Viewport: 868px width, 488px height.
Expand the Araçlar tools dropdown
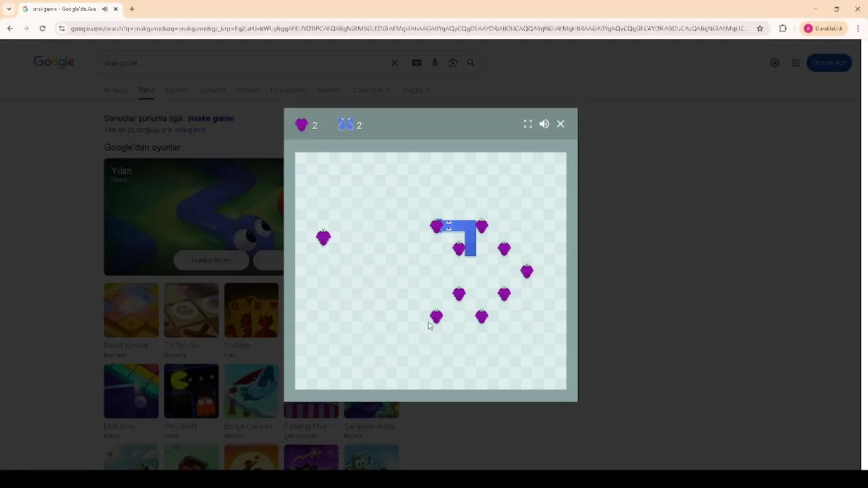415,89
